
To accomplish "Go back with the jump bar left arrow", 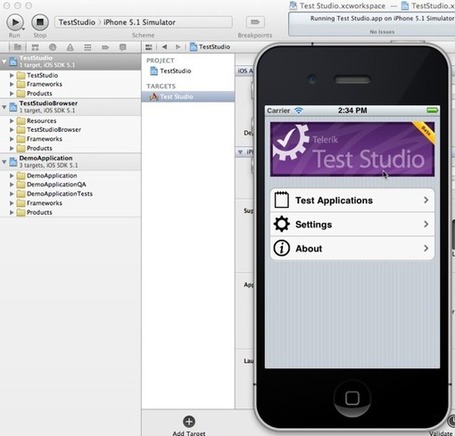I will (164, 47).
